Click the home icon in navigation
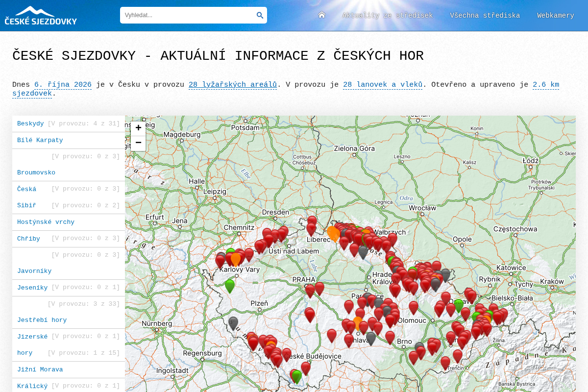This screenshot has height=392, width=588. (x=321, y=15)
